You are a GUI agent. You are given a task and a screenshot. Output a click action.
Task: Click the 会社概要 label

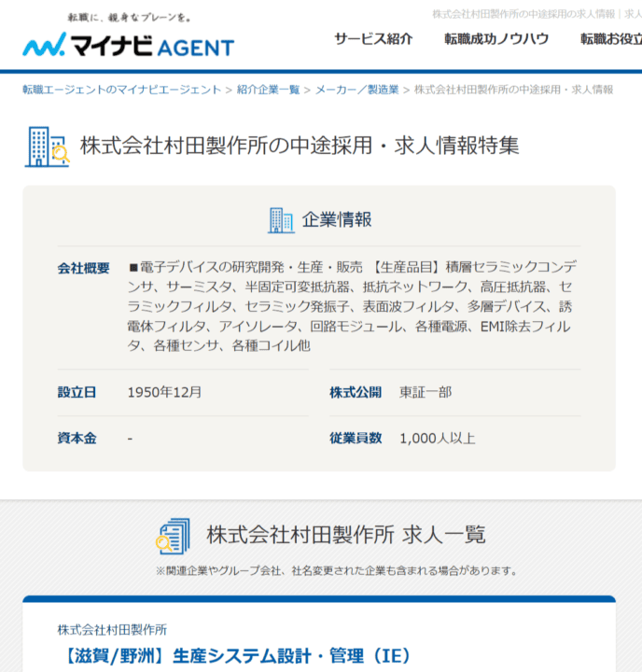pos(83,268)
